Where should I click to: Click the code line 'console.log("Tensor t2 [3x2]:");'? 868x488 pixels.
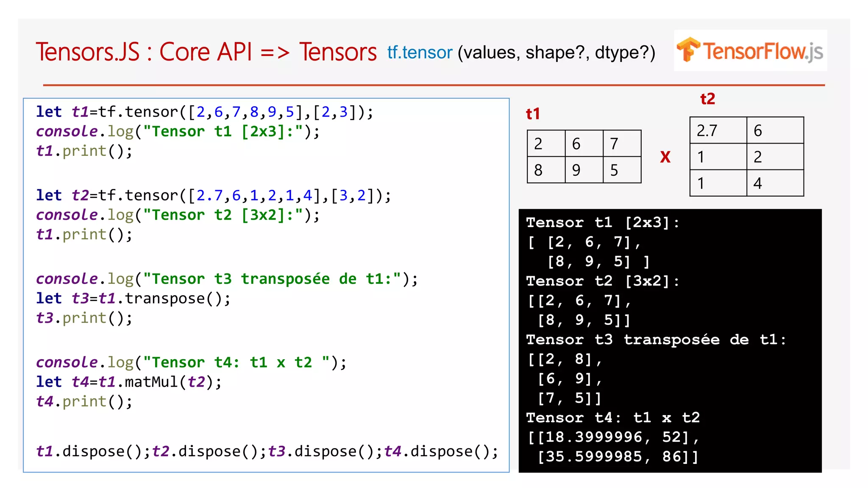(x=178, y=215)
